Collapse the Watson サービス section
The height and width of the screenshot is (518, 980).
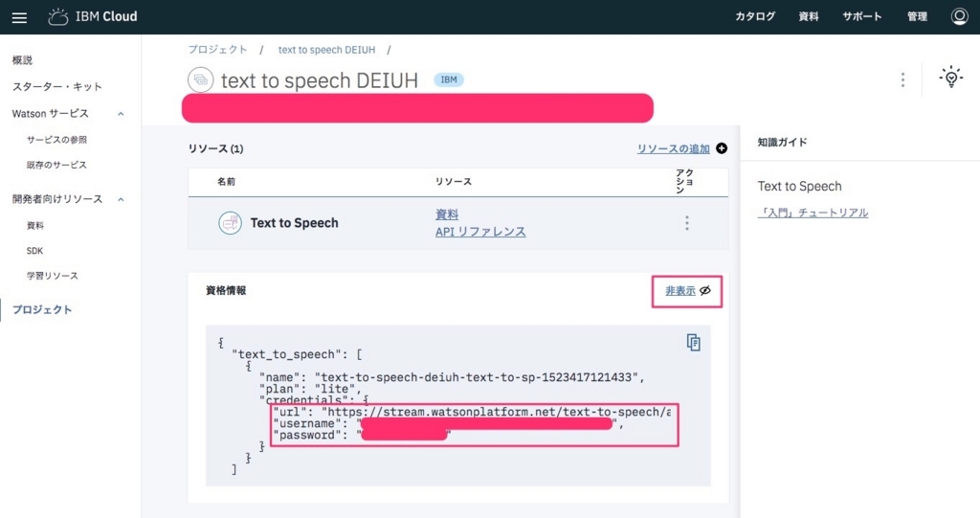point(121,114)
